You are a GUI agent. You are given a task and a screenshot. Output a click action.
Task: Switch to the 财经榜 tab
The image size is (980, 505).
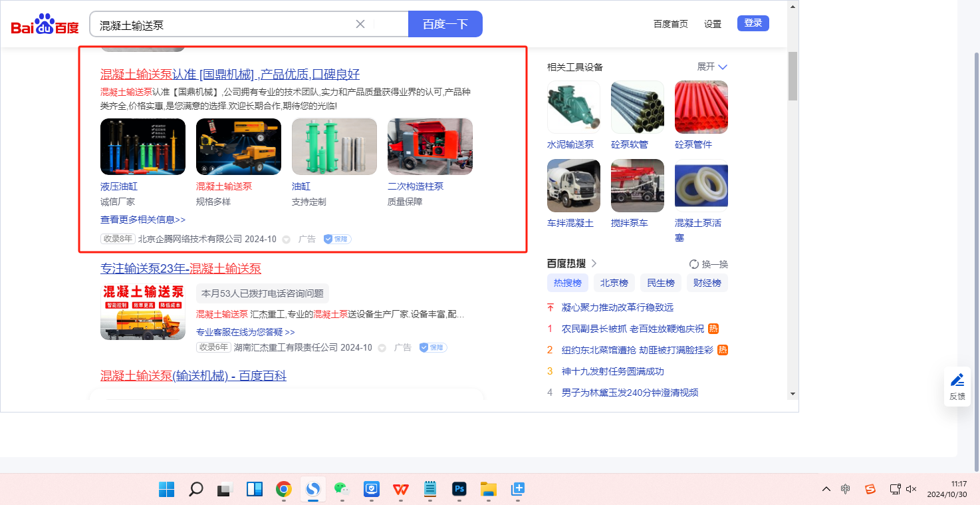click(x=707, y=283)
